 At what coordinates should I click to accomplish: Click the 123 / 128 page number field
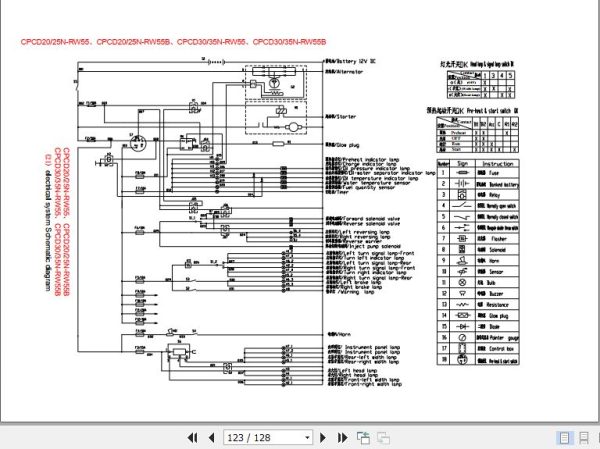tap(268, 438)
